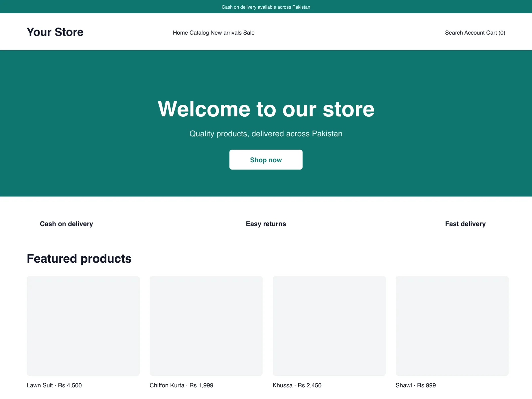Open the Khussa product thumbnail
532x399 pixels.
click(x=329, y=326)
